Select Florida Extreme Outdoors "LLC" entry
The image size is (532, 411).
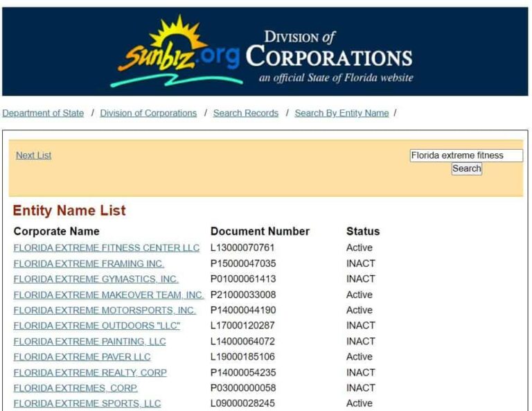[96, 325]
